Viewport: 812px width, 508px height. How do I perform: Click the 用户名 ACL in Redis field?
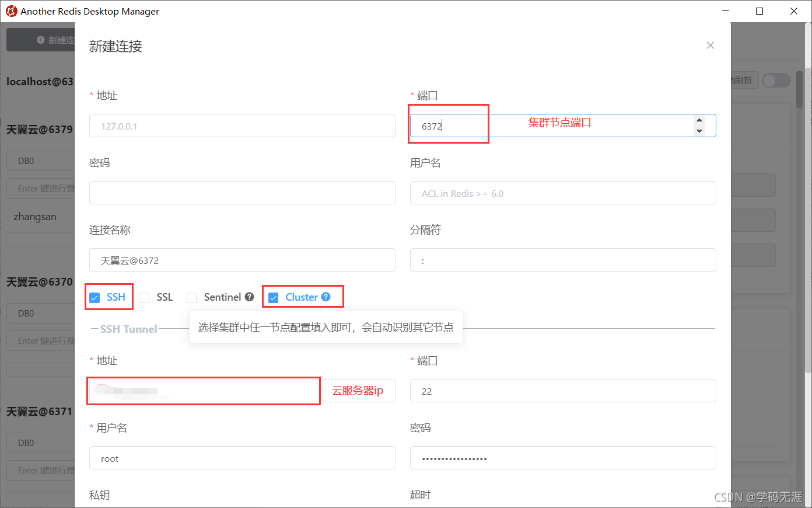[x=563, y=193]
